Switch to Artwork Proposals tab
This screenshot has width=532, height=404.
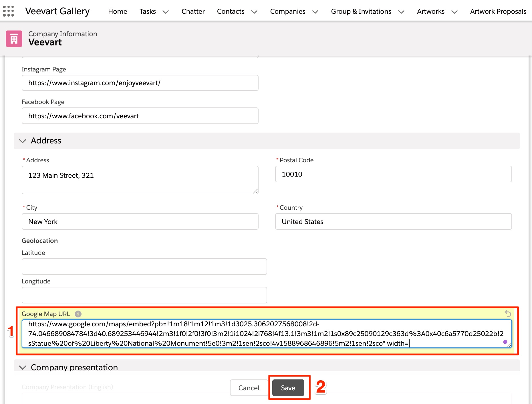[x=498, y=11]
